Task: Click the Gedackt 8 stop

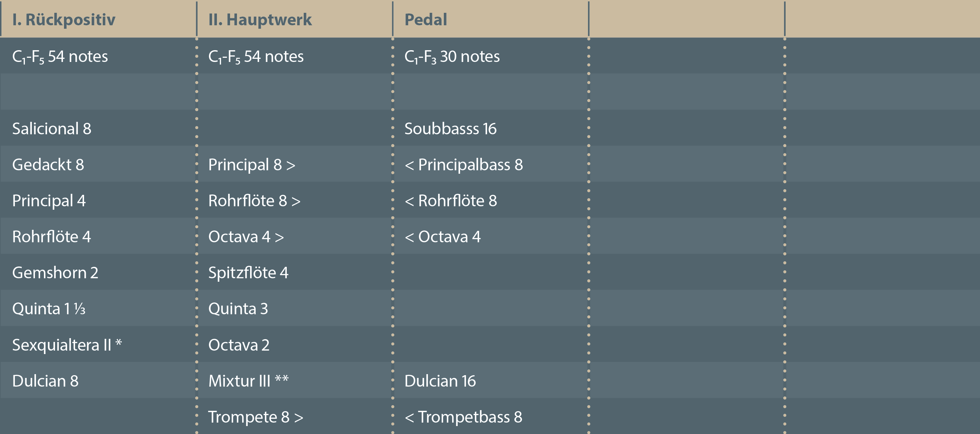Action: point(48,164)
